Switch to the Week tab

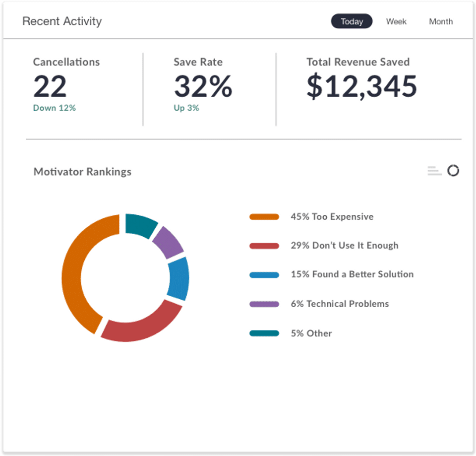coord(396,21)
